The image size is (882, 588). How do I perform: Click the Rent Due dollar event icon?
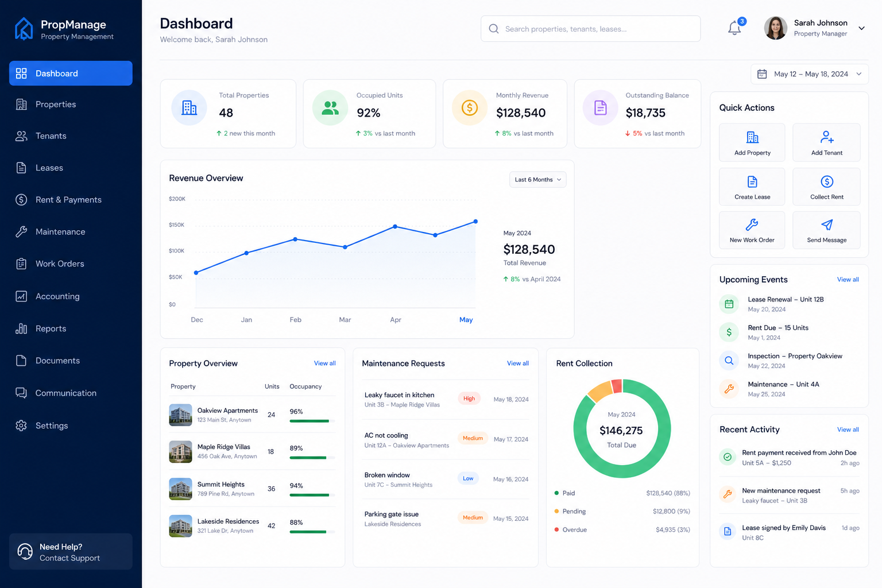[x=729, y=332]
